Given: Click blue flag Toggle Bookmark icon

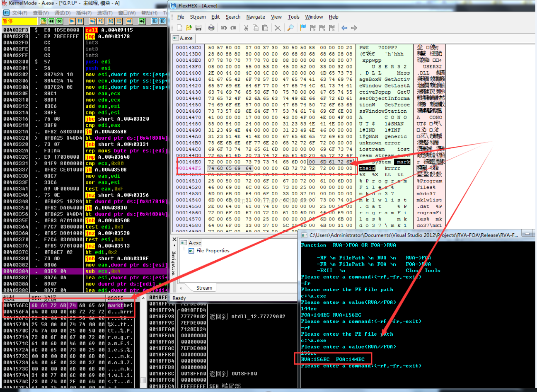Looking at the screenshot, I should coord(303,28).
